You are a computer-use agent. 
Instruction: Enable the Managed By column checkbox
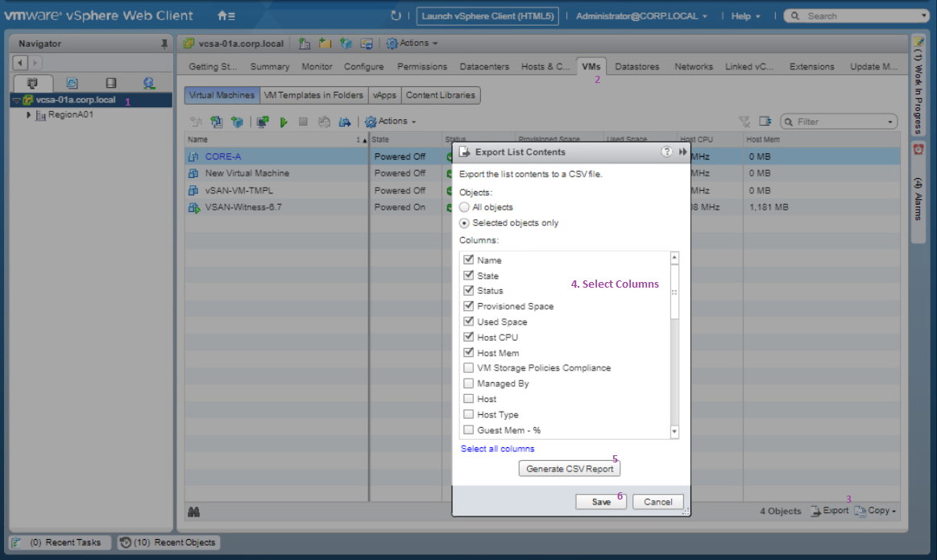[468, 384]
